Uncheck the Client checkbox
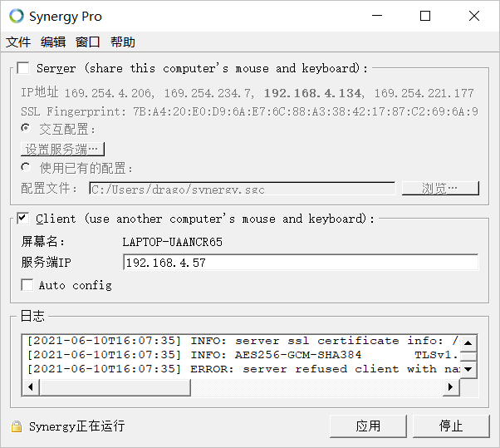500x448 pixels. (x=23, y=219)
